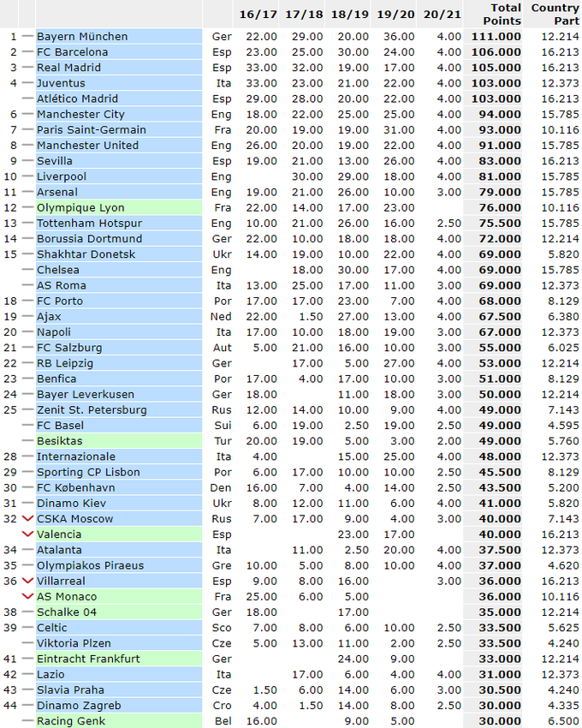Click Bayern München's total points 111.000
The height and width of the screenshot is (728, 582).
[x=496, y=37]
